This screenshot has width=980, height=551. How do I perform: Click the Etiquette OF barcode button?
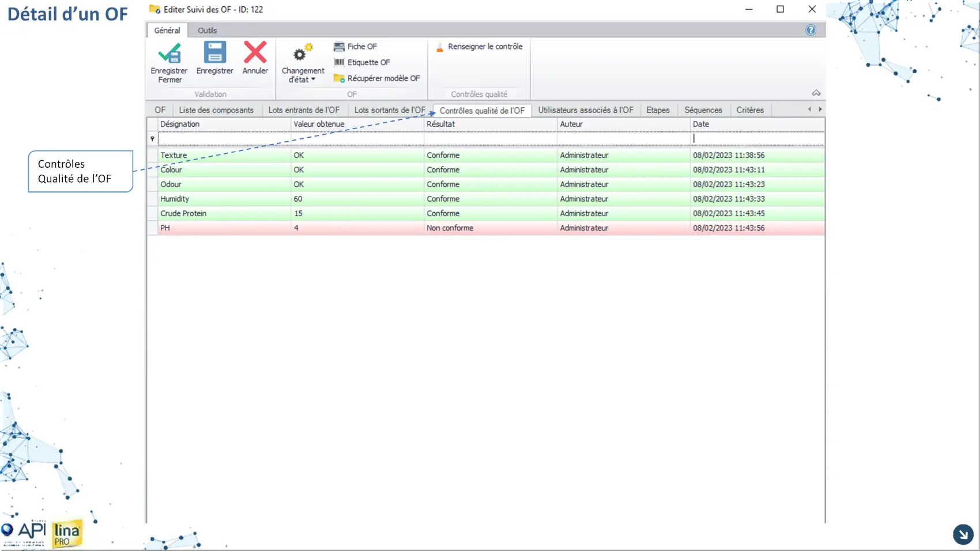point(362,62)
